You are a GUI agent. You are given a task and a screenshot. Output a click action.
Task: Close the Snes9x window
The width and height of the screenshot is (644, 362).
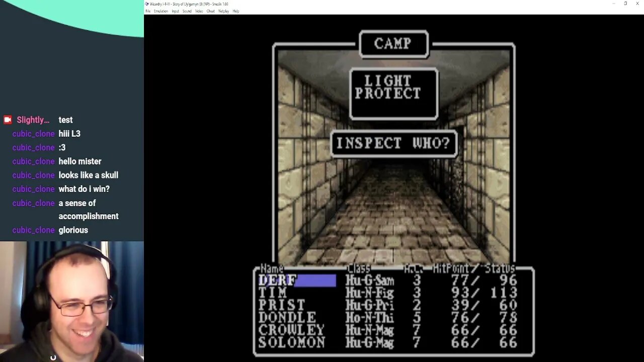(637, 4)
